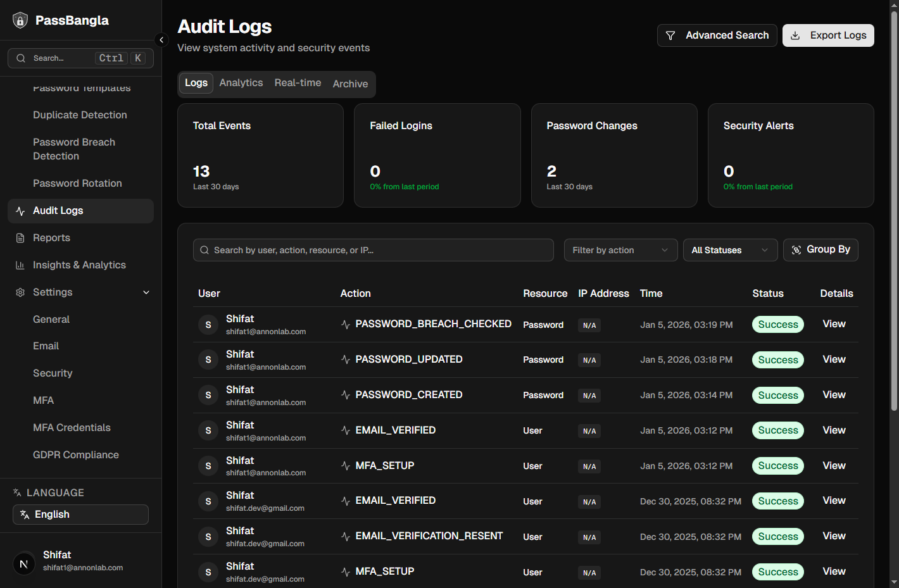
Task: Click the grid icon on Group By button
Action: 796,249
